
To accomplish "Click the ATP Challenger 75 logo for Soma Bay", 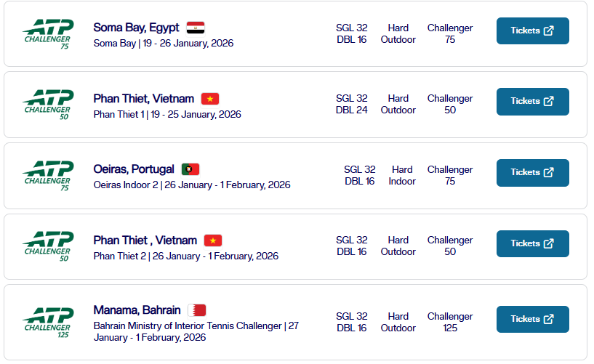I will (47, 34).
